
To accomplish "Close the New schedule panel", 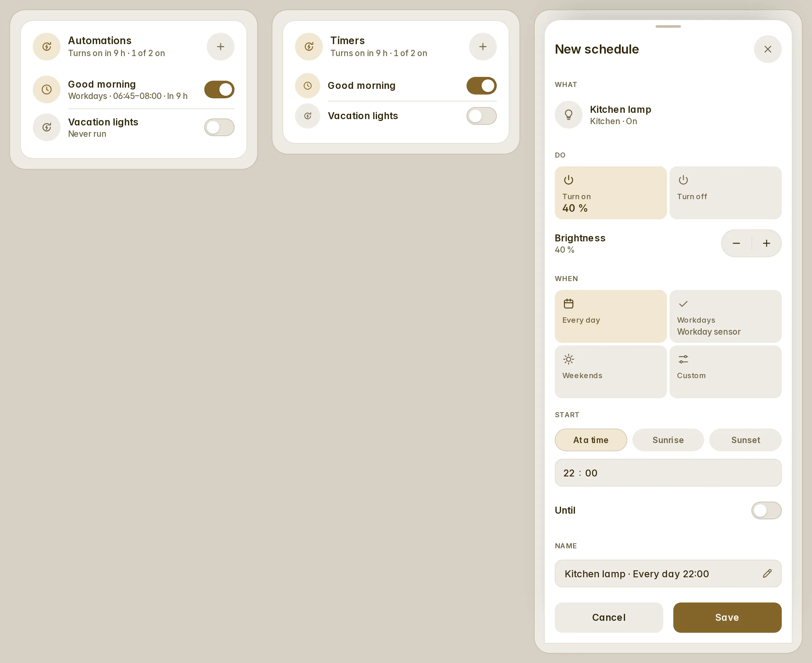I will click(x=767, y=49).
